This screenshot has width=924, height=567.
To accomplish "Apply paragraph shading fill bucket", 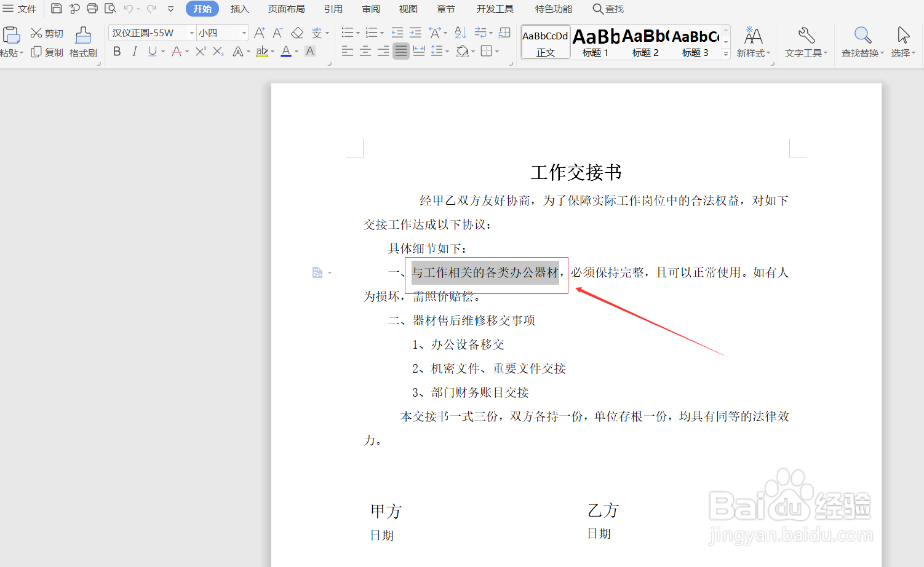I will [x=463, y=51].
